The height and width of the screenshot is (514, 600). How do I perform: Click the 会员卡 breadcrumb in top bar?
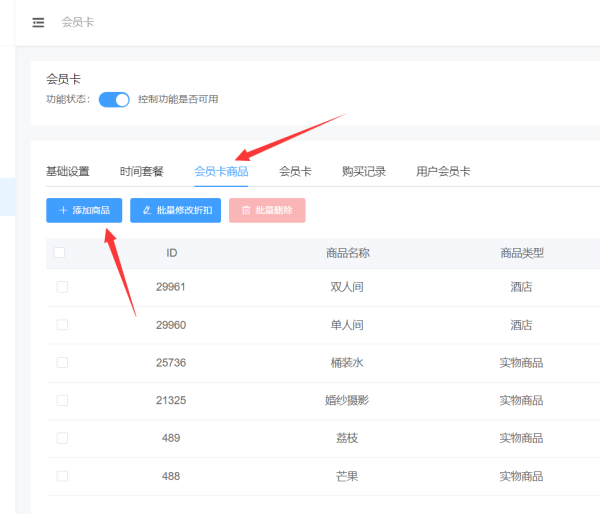click(77, 22)
